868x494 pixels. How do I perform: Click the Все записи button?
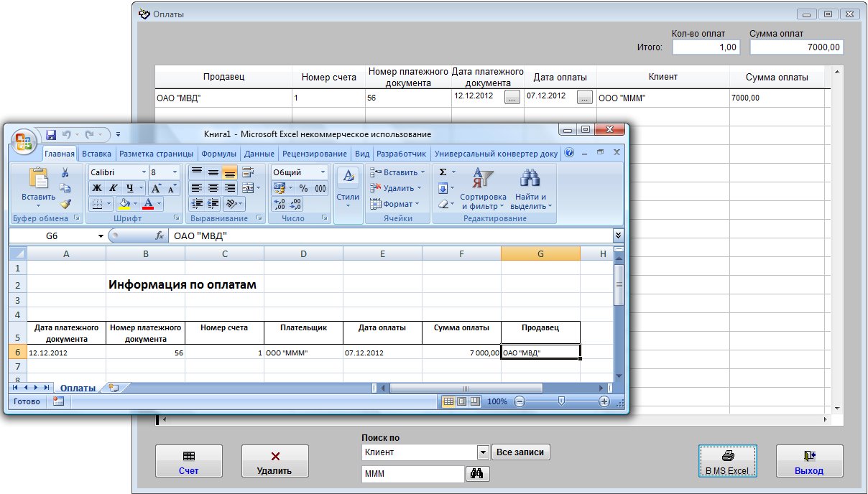pos(521,452)
